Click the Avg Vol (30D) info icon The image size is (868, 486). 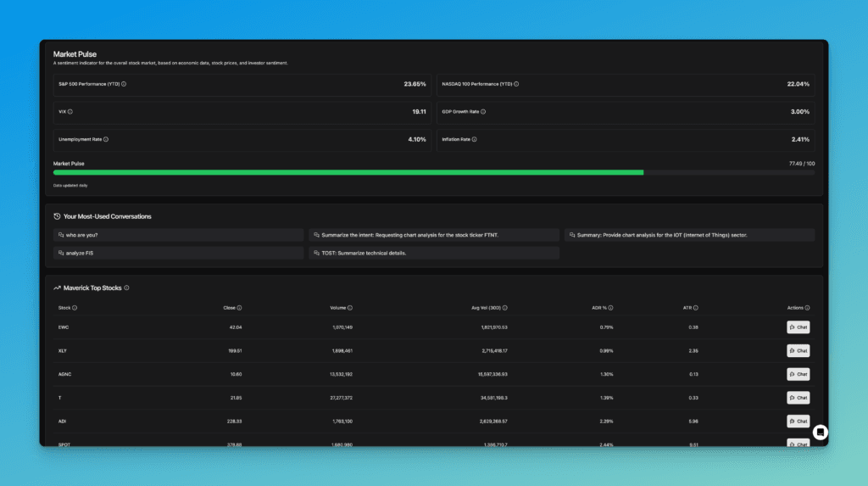pyautogui.click(x=505, y=308)
